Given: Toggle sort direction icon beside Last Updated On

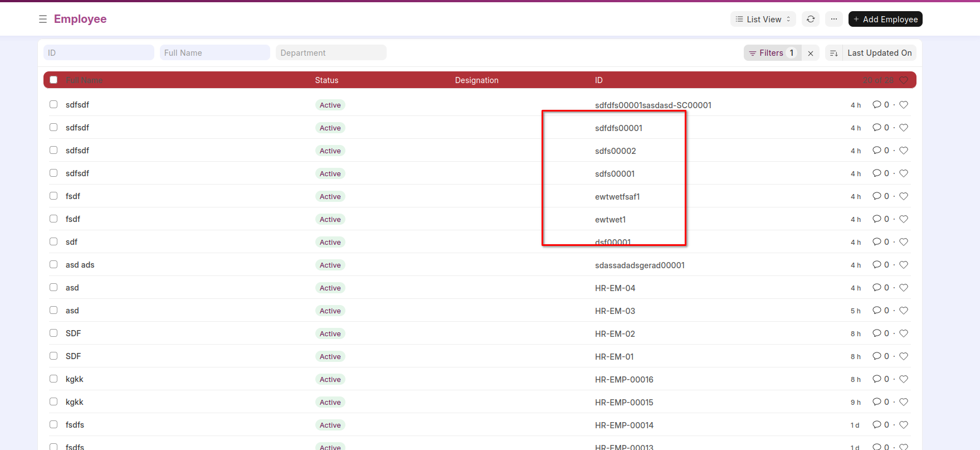Looking at the screenshot, I should click(x=833, y=53).
